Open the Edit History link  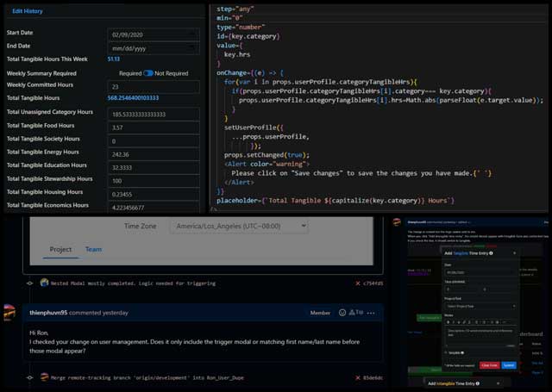pos(28,11)
